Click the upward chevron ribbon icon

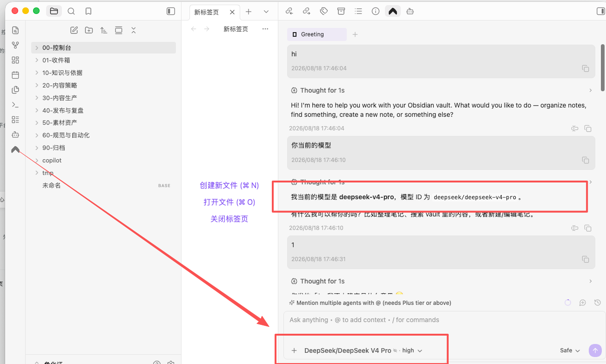click(15, 149)
